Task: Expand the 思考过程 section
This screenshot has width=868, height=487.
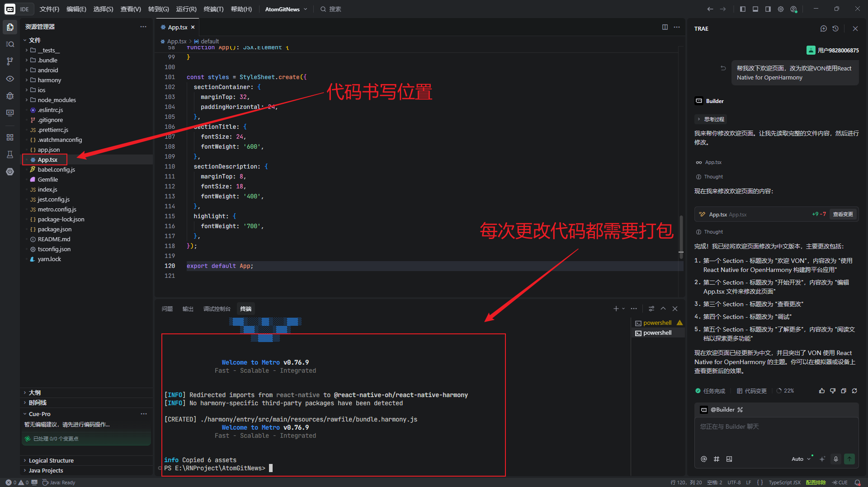Action: [711, 119]
